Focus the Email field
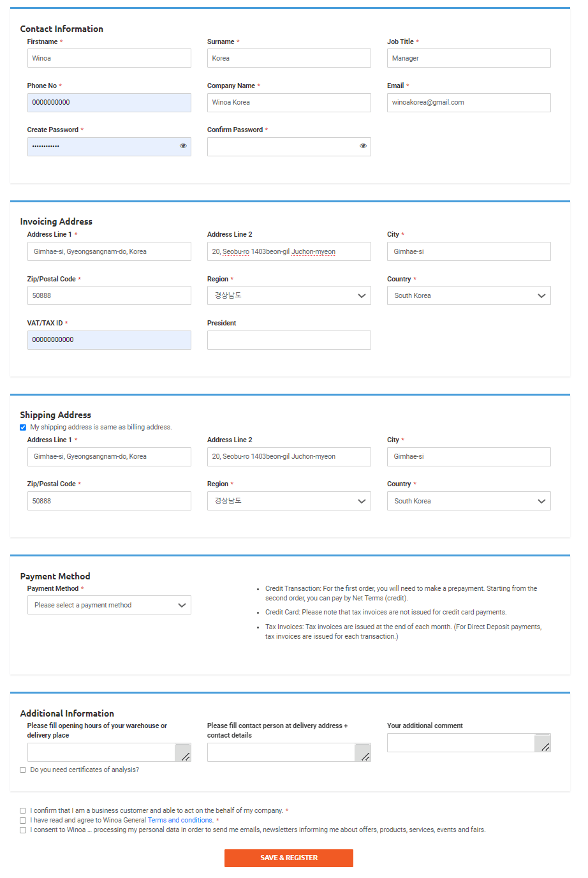588x878 pixels. click(469, 102)
